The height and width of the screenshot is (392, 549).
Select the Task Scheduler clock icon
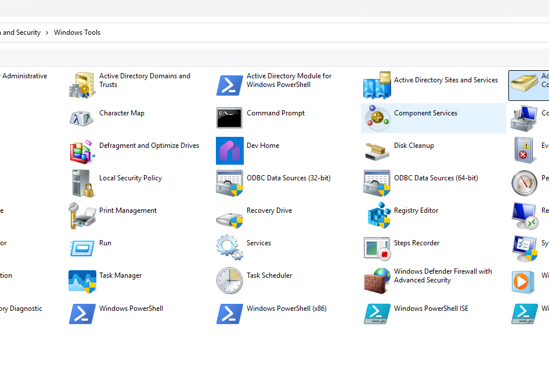(229, 281)
